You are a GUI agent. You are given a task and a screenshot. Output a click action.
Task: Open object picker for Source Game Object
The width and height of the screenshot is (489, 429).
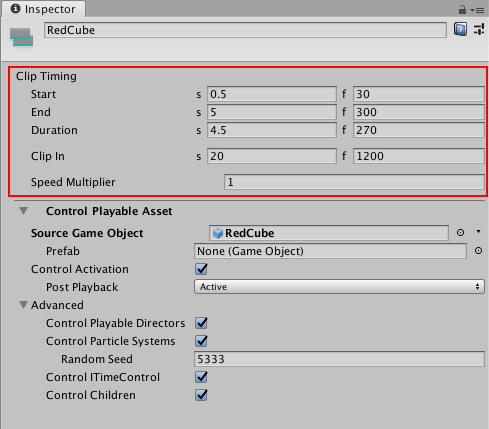tap(460, 233)
